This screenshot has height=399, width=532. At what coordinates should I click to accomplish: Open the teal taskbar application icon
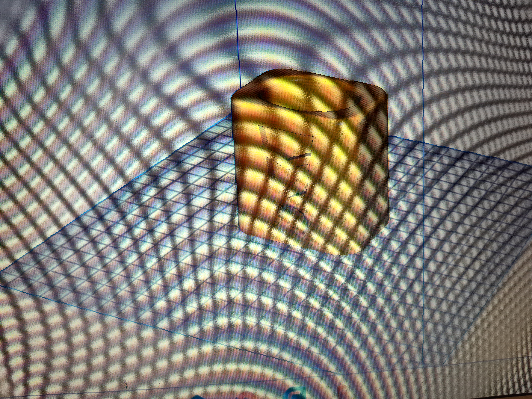pyautogui.click(x=295, y=393)
